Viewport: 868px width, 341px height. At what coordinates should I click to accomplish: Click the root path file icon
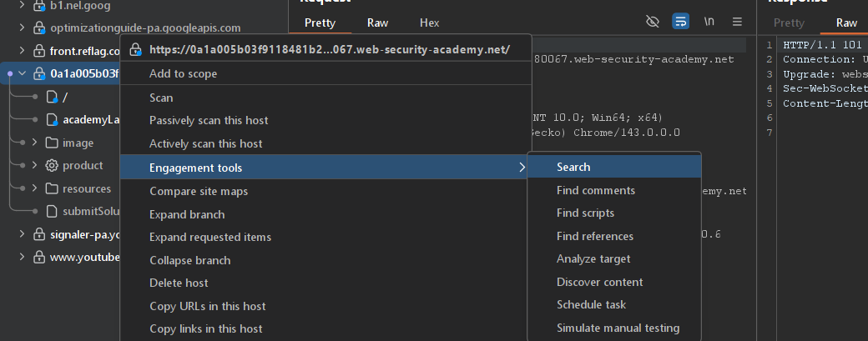coord(52,97)
